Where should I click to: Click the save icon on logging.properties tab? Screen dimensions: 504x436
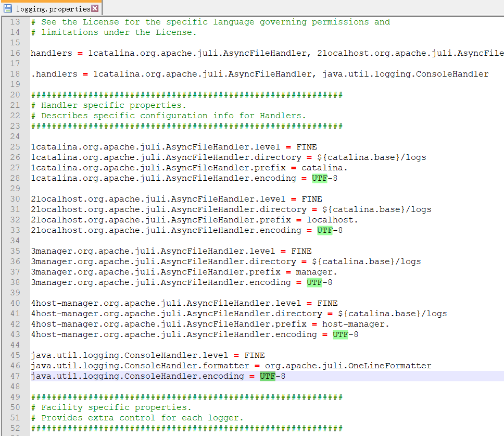click(8, 8)
